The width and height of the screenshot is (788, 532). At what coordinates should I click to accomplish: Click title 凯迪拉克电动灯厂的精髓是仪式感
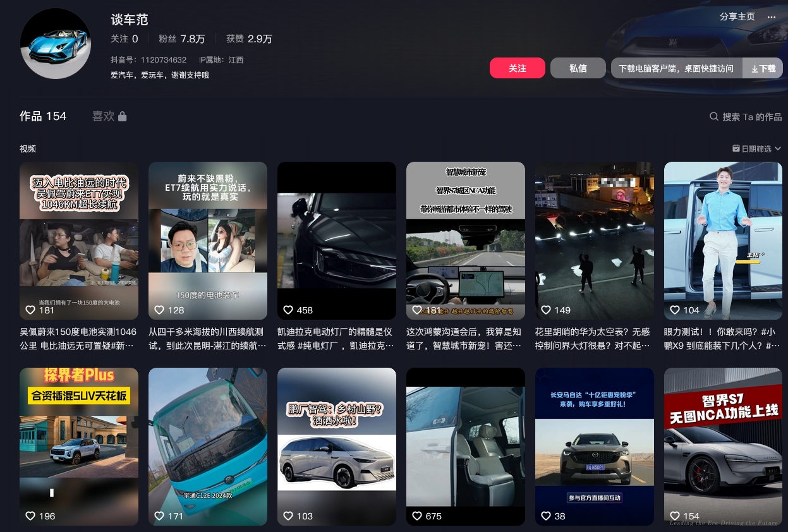tap(336, 338)
